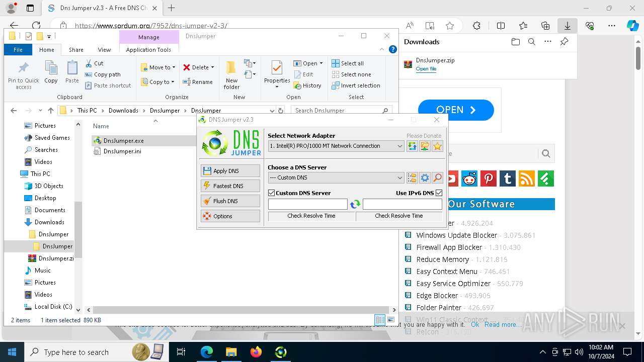The image size is (644, 362).
Task: Open the Windows Update Blocker link
Action: pos(456,235)
